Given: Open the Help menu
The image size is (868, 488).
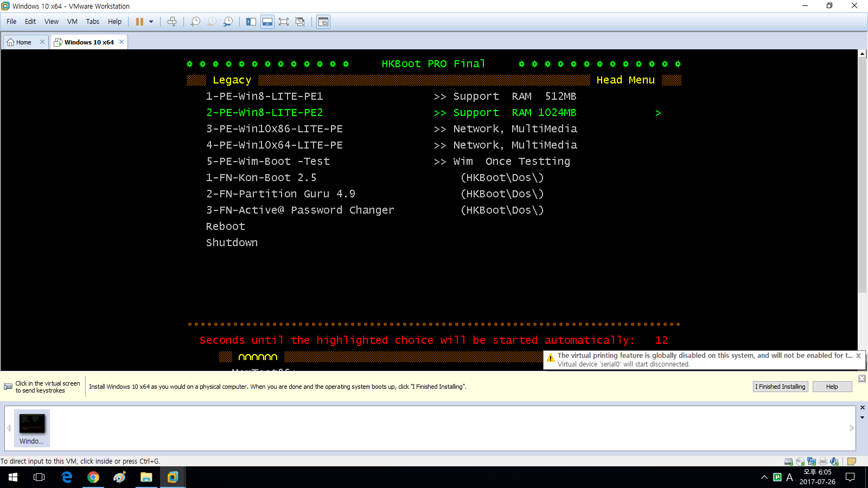Looking at the screenshot, I should pyautogui.click(x=114, y=22).
